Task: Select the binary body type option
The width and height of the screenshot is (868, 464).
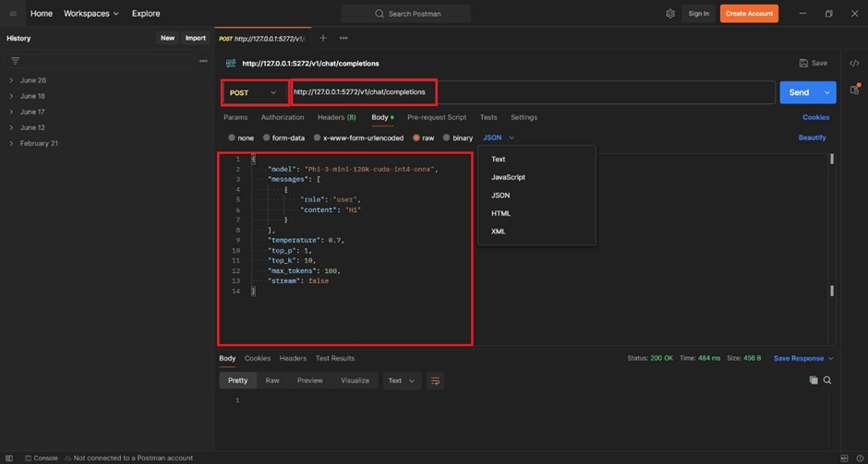Action: (x=446, y=138)
